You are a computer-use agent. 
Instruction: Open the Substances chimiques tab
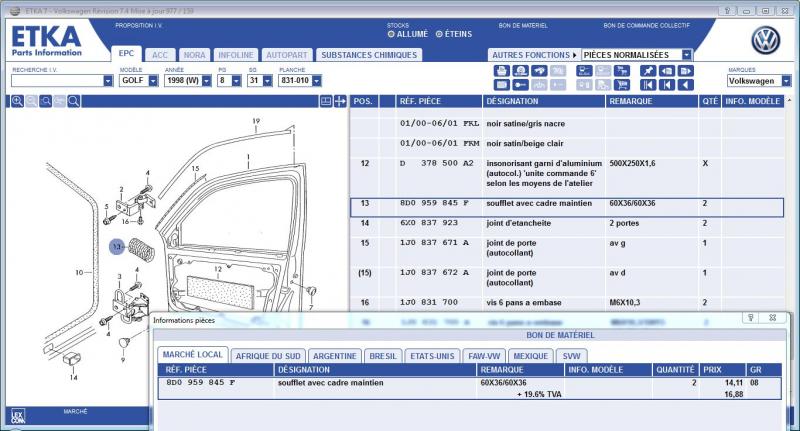369,55
